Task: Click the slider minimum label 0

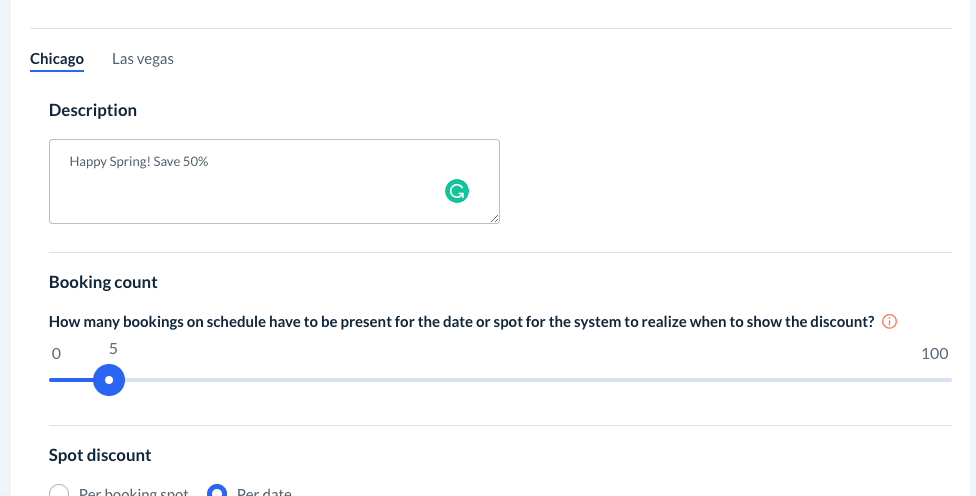Action: 56,353
